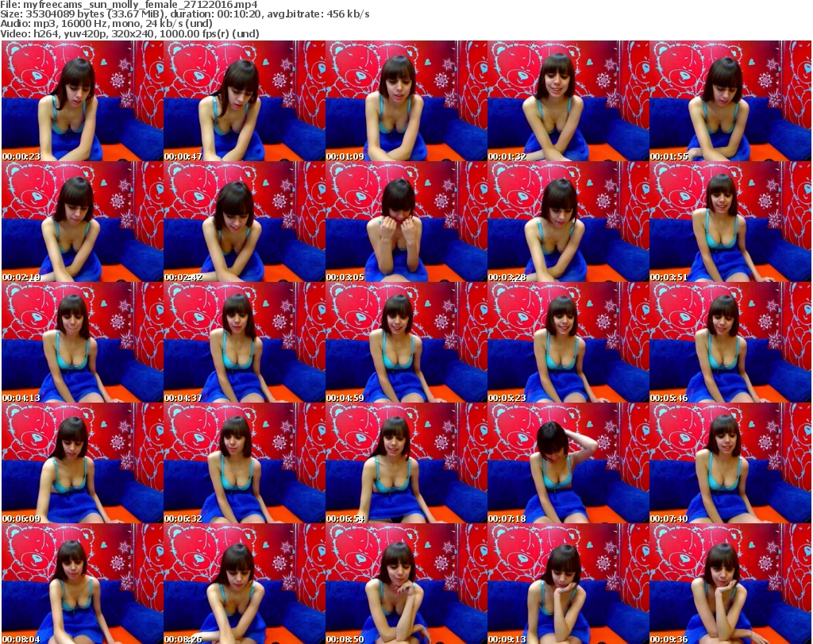
Task: Select the thumbnail timestamped 00:05:23
Action: (x=568, y=342)
